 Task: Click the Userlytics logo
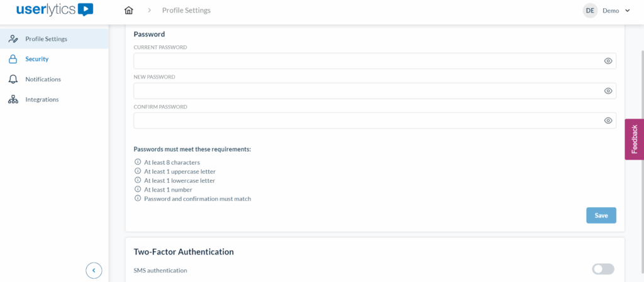(x=55, y=9)
